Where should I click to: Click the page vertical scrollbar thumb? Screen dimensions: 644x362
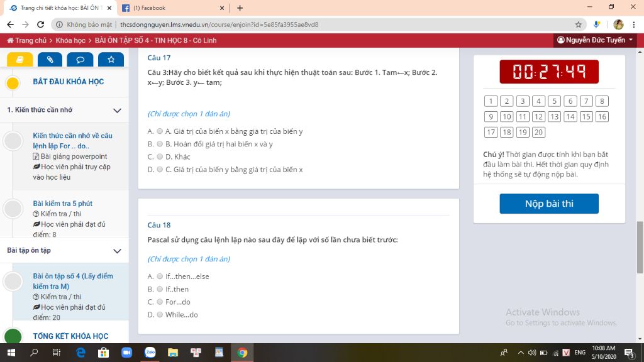[640, 247]
